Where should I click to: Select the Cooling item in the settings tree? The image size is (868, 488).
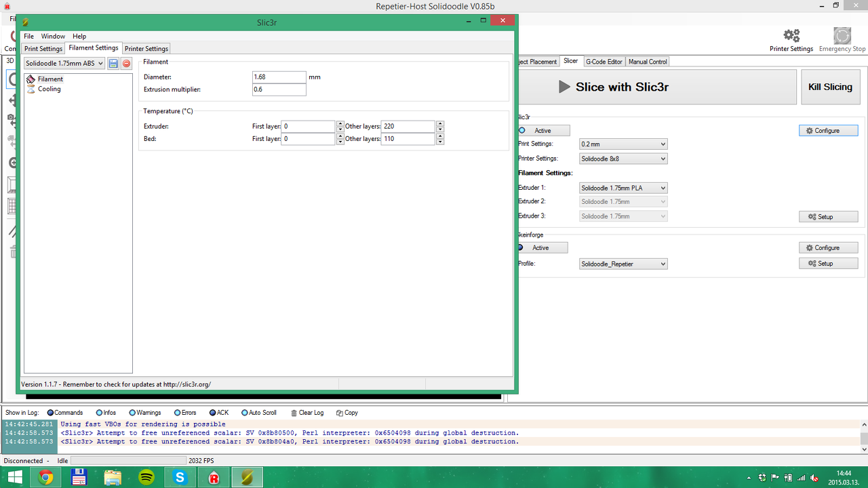[49, 89]
